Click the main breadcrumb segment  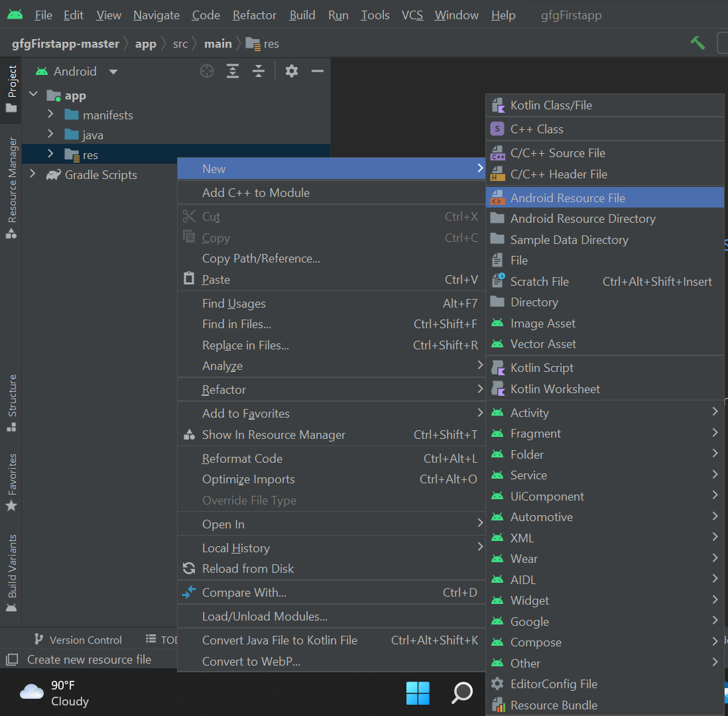217,44
